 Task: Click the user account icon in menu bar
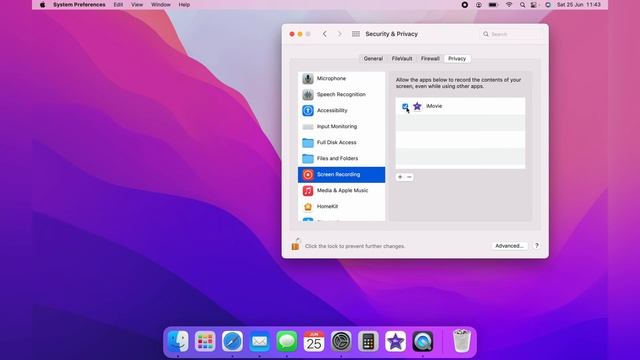(478, 5)
